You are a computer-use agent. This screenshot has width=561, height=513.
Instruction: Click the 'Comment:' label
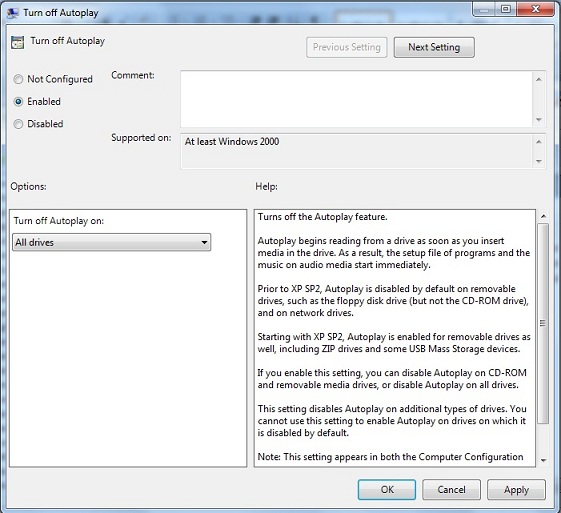(x=133, y=75)
